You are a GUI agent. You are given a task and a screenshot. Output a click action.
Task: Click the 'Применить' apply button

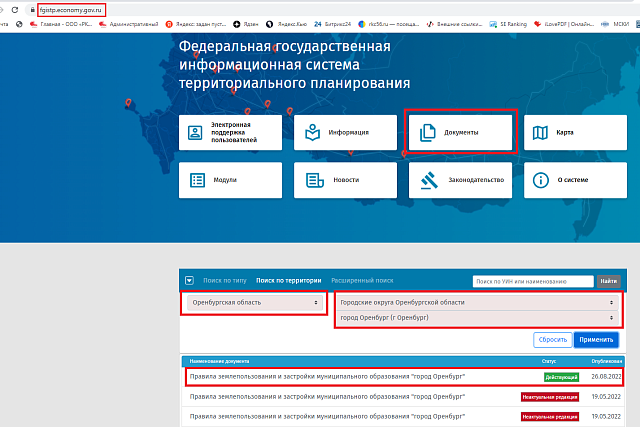point(596,340)
